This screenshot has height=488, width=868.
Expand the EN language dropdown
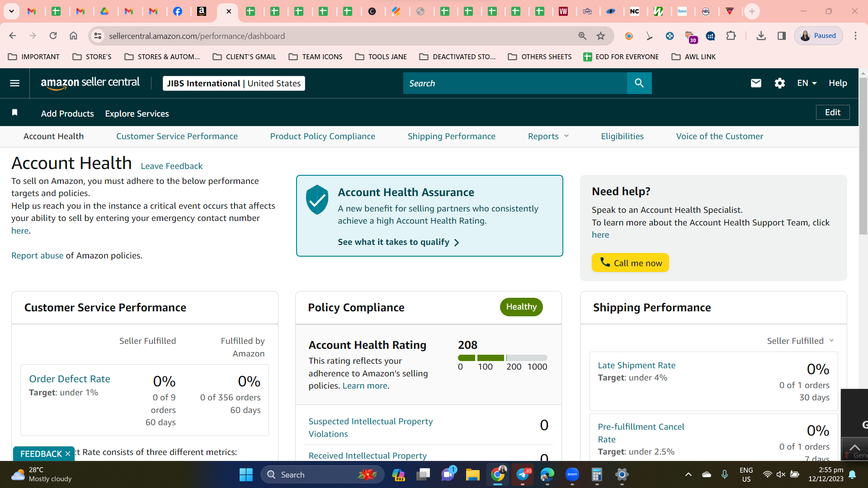point(807,83)
